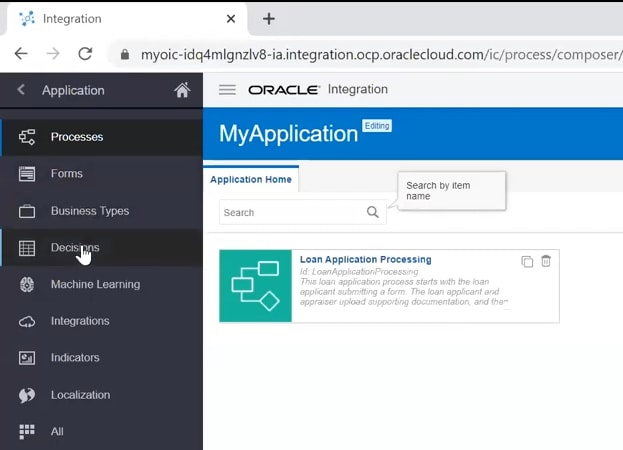
Task: Switch to the Application Home tab
Action: click(251, 180)
